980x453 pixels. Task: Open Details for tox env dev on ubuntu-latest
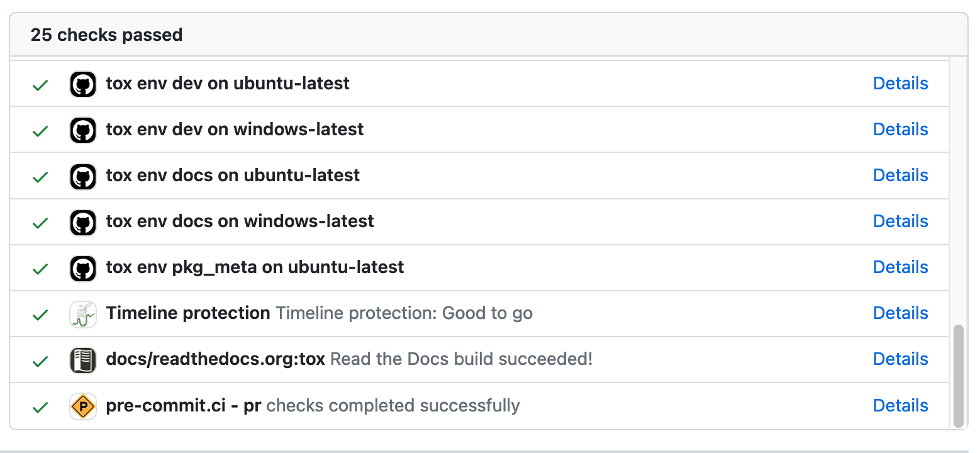pos(900,84)
